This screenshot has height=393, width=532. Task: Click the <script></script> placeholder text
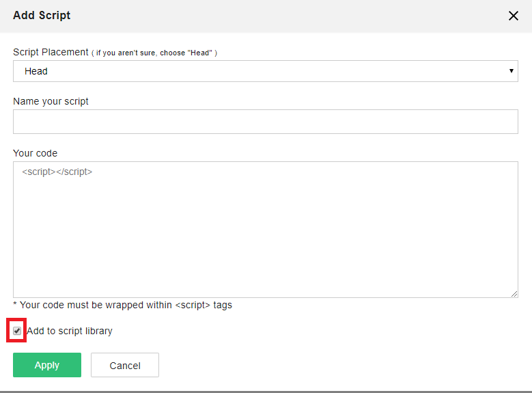coord(57,172)
